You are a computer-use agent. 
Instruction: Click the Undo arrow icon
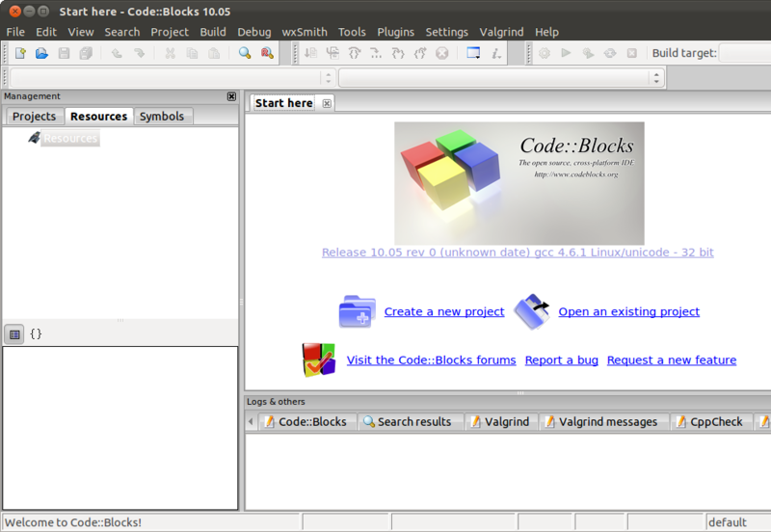[x=117, y=53]
